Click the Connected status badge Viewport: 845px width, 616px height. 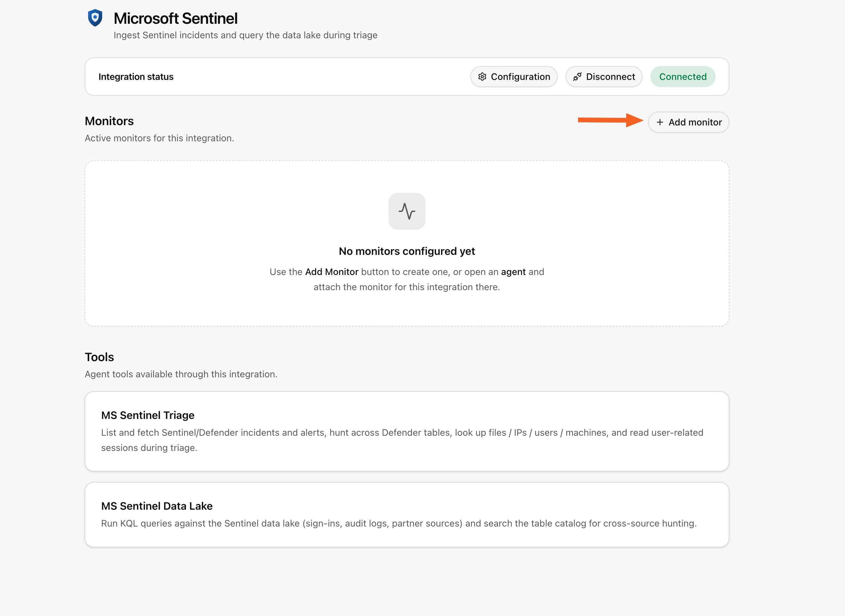pos(683,77)
